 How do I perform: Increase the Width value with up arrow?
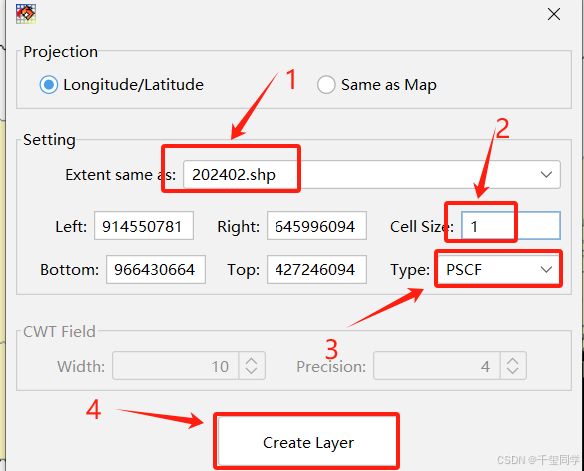click(x=252, y=360)
